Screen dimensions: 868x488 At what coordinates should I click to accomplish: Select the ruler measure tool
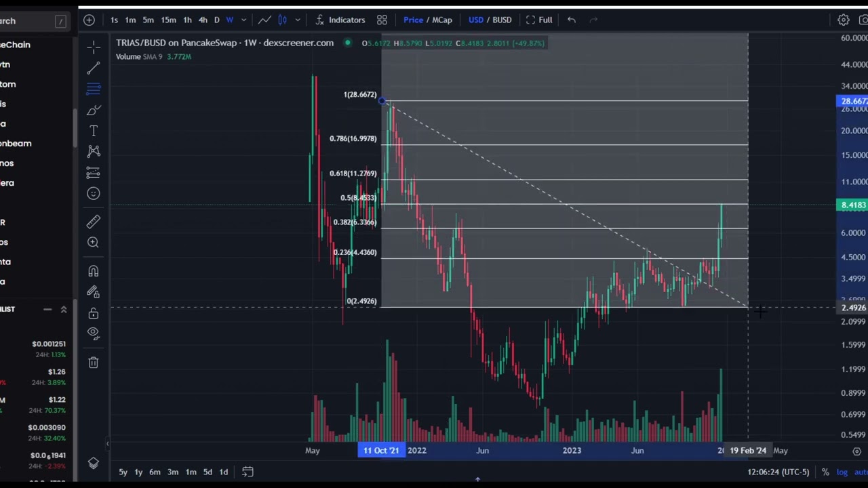tap(94, 222)
